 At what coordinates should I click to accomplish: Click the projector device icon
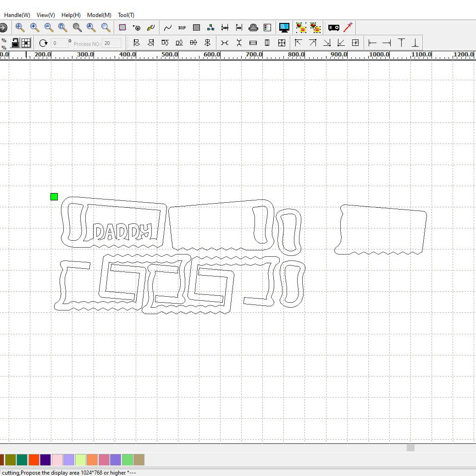click(334, 28)
